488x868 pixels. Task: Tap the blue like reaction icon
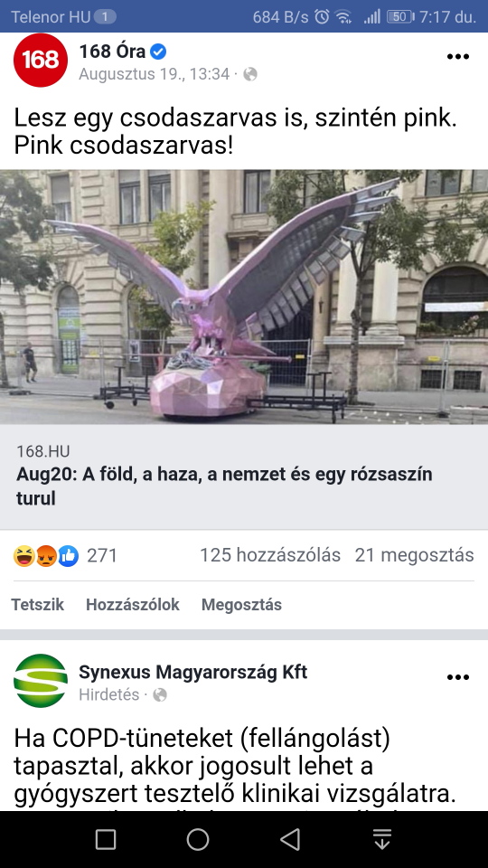(69, 556)
